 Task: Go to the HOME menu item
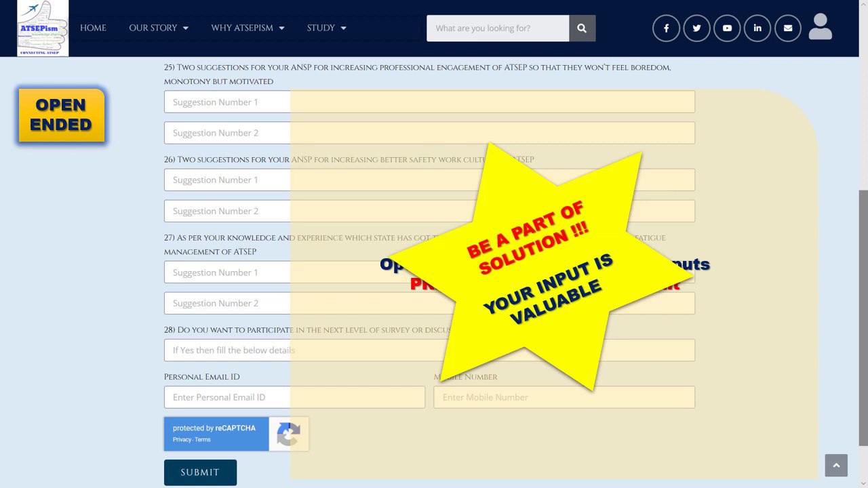(x=93, y=28)
